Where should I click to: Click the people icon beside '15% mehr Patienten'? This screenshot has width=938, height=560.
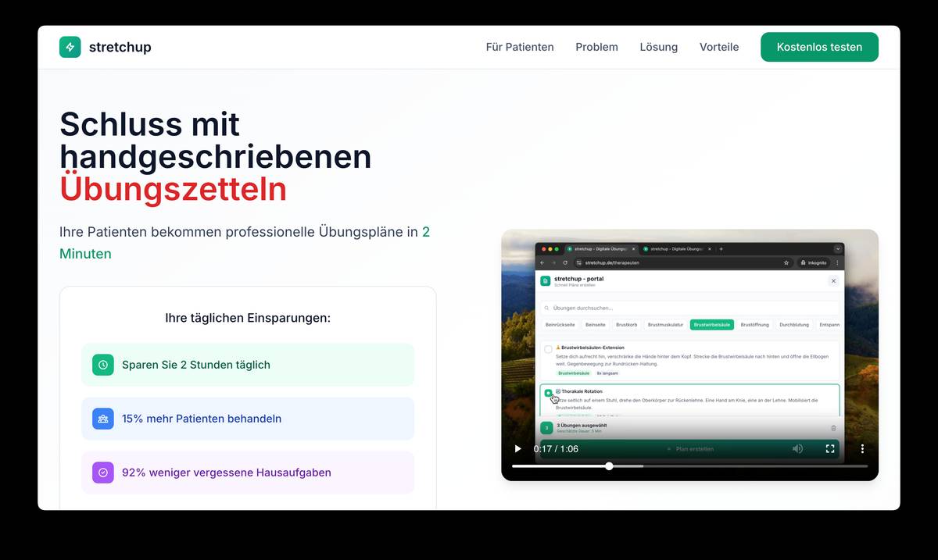click(x=103, y=419)
